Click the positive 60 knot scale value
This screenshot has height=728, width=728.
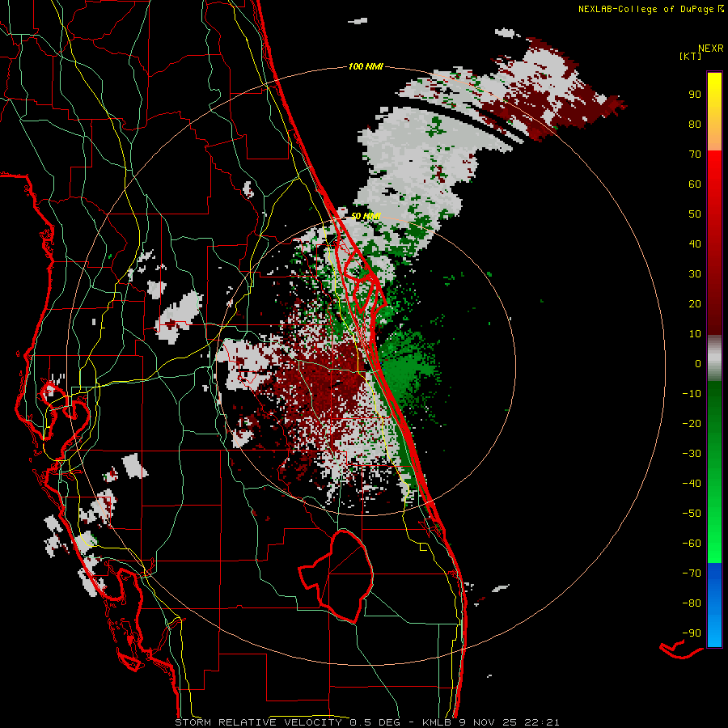click(x=695, y=184)
